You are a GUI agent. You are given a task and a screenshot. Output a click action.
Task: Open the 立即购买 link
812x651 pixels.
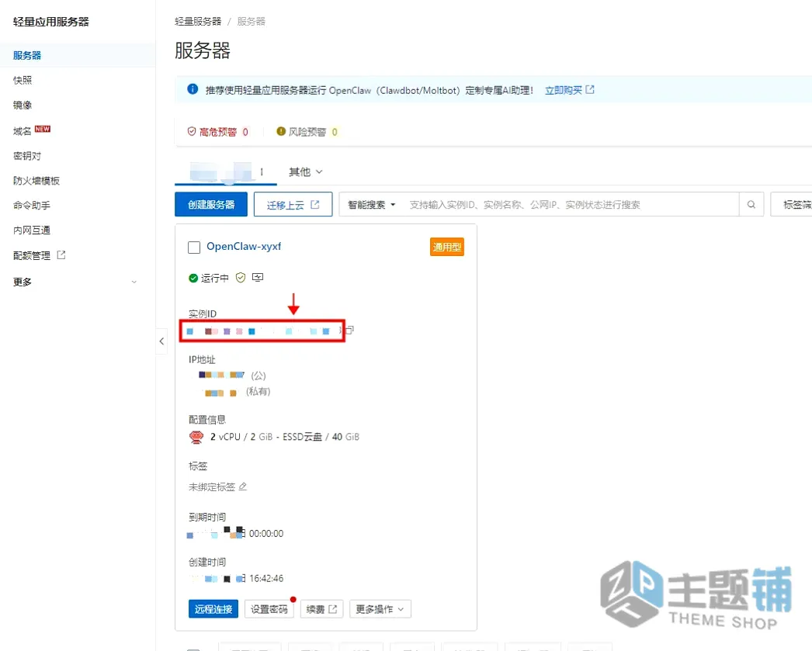click(x=564, y=90)
